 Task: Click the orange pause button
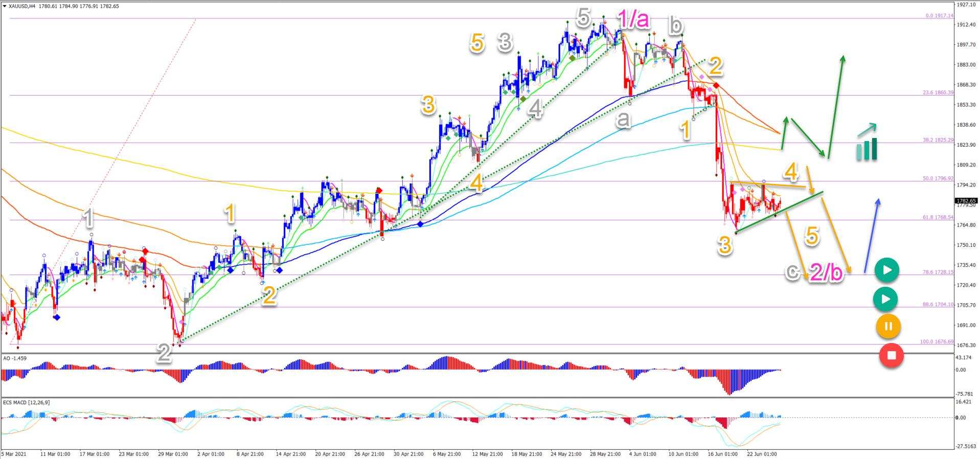pos(888,326)
